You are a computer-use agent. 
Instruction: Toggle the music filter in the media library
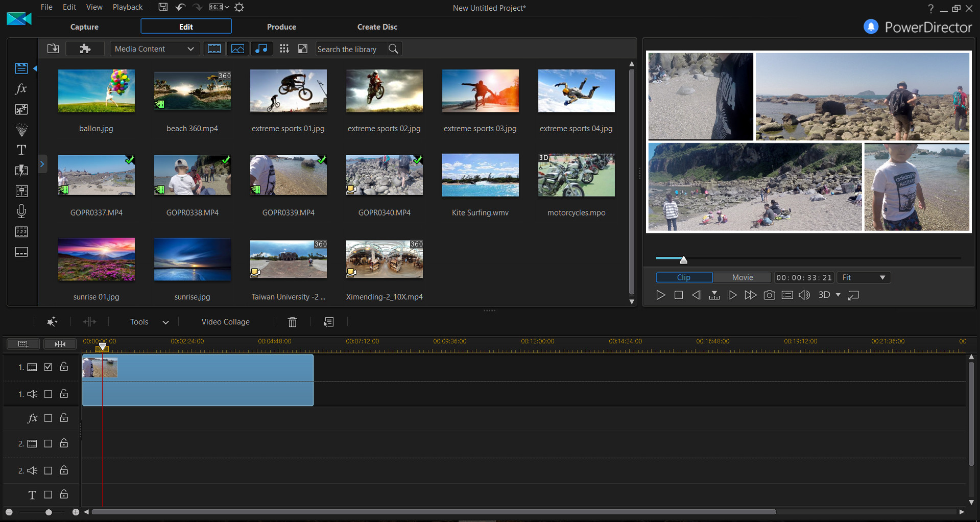[x=261, y=49]
